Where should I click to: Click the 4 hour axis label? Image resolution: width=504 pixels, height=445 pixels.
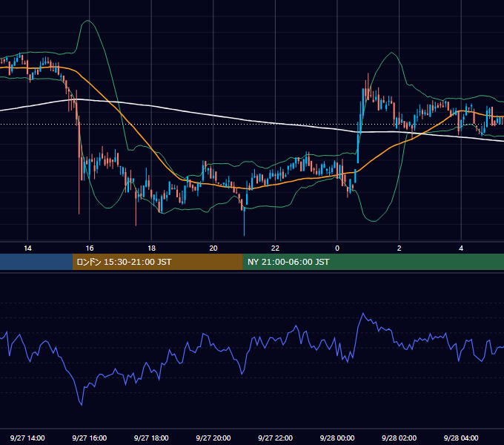(x=461, y=248)
